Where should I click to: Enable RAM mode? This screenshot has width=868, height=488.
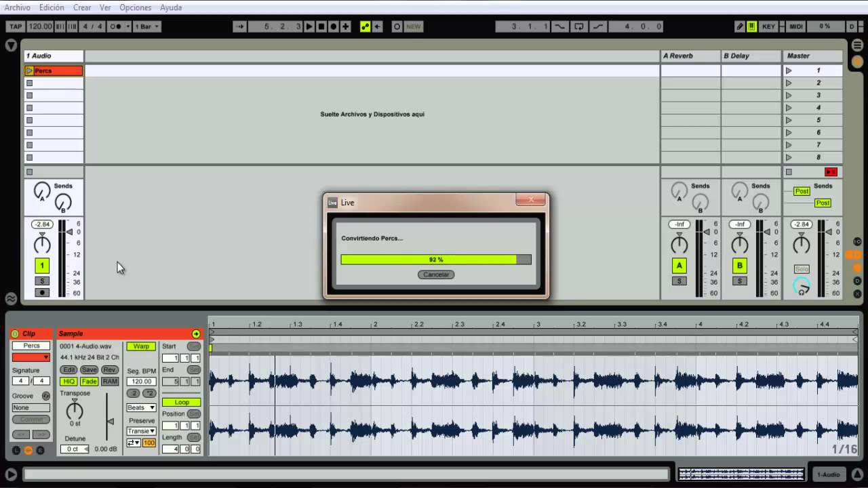(110, 382)
